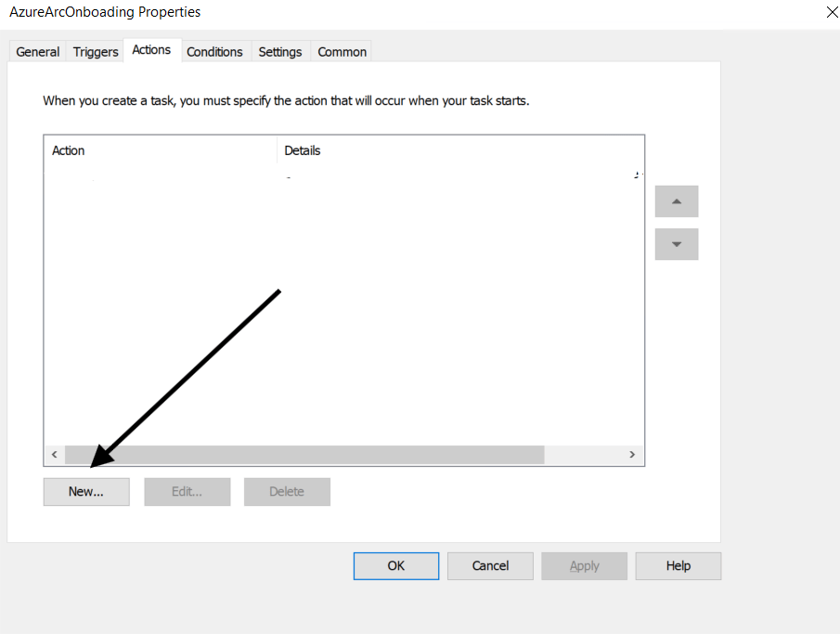This screenshot has width=840, height=634.
Task: Click the Delete button below the list
Action: [287, 492]
